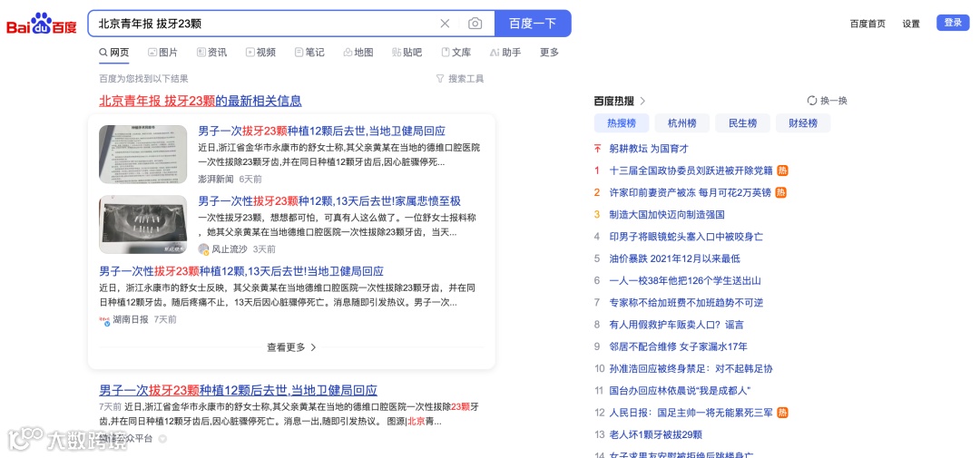Refresh hot list with 换一换
The image size is (980, 458).
click(828, 101)
